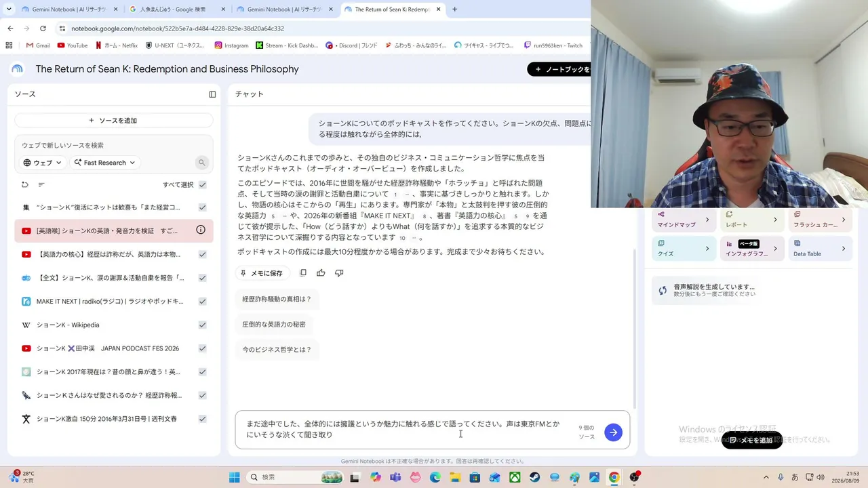Uncheck the 【全文】ショーンK、涙の謝罪 source checkbox
This screenshot has width=868, height=488.
(202, 278)
